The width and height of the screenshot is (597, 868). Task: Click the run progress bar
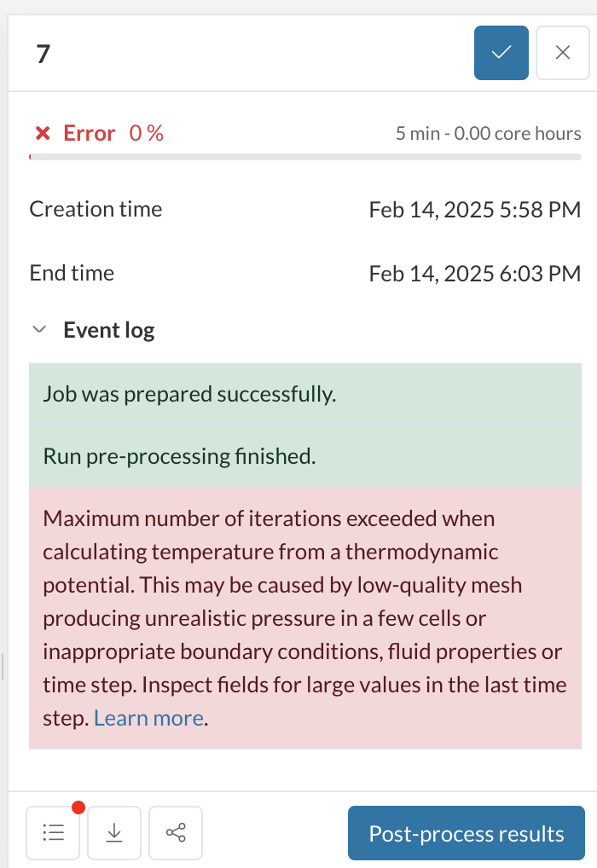coord(305,157)
